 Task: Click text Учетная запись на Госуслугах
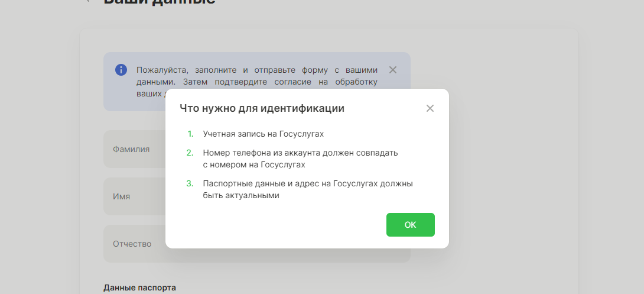tap(264, 134)
